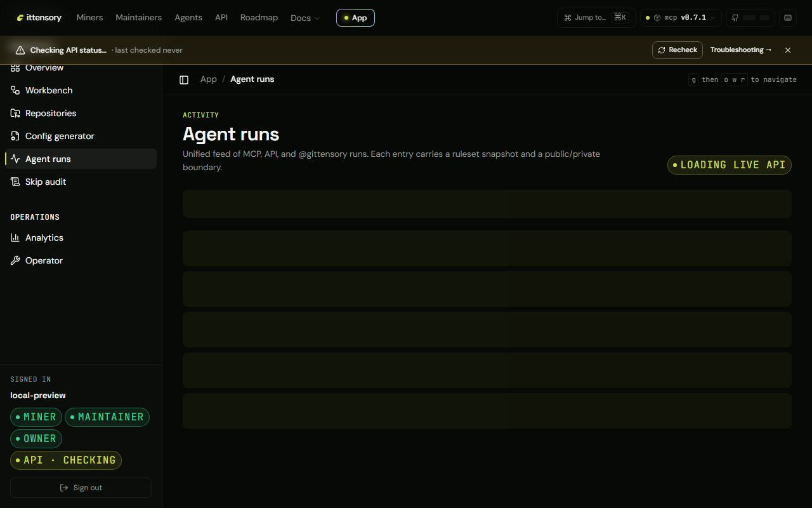The image size is (812, 508).
Task: Click the Config generator icon
Action: pos(15,136)
